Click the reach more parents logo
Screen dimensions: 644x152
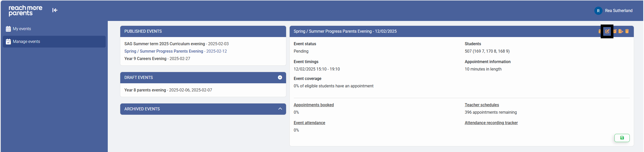pyautogui.click(x=25, y=10)
